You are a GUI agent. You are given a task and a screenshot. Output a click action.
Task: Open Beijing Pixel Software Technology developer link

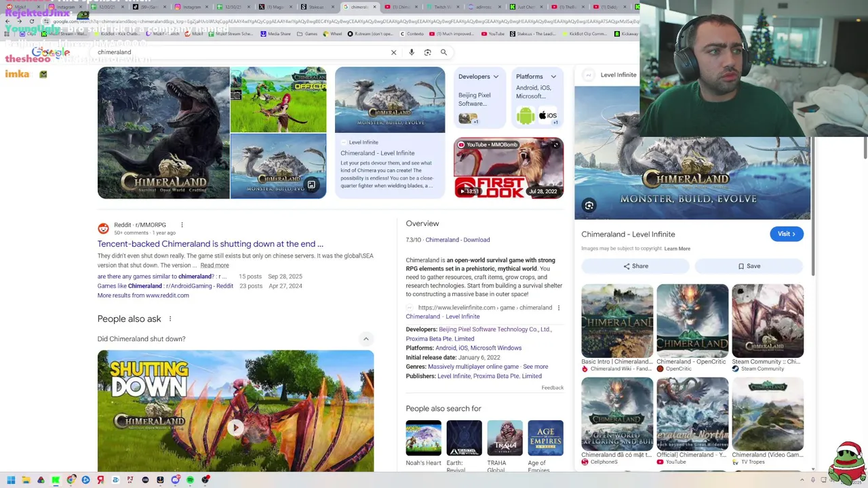(495, 329)
